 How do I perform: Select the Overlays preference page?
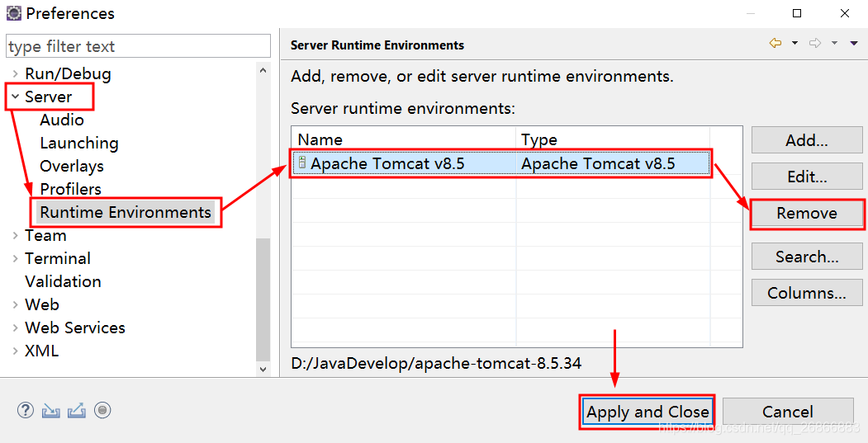(72, 167)
